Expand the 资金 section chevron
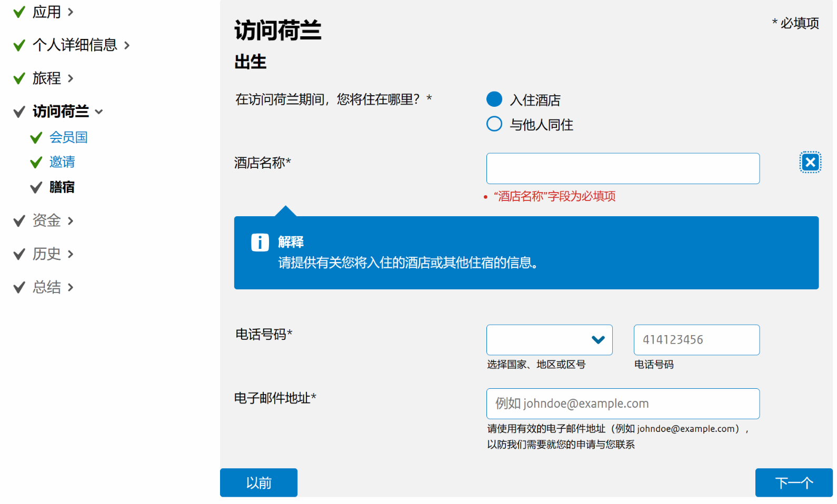Image resolution: width=837 pixels, height=504 pixels. point(71,221)
